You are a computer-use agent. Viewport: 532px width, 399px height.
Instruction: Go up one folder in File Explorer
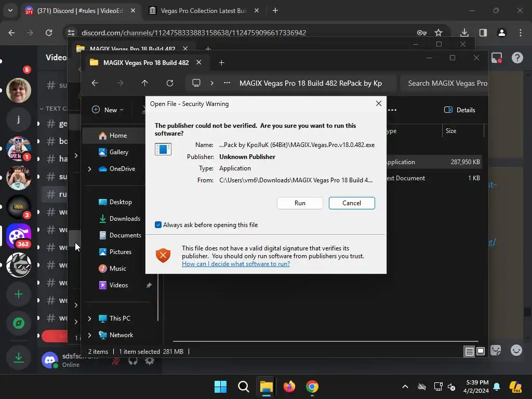point(144,83)
